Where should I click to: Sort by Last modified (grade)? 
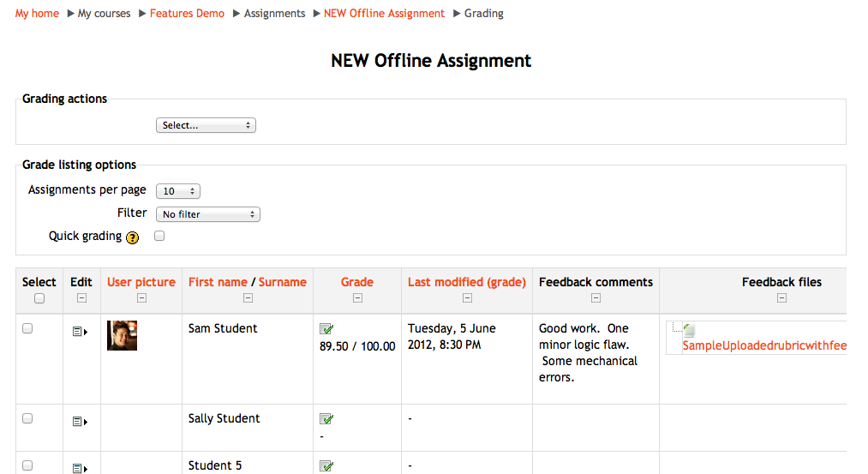(467, 282)
